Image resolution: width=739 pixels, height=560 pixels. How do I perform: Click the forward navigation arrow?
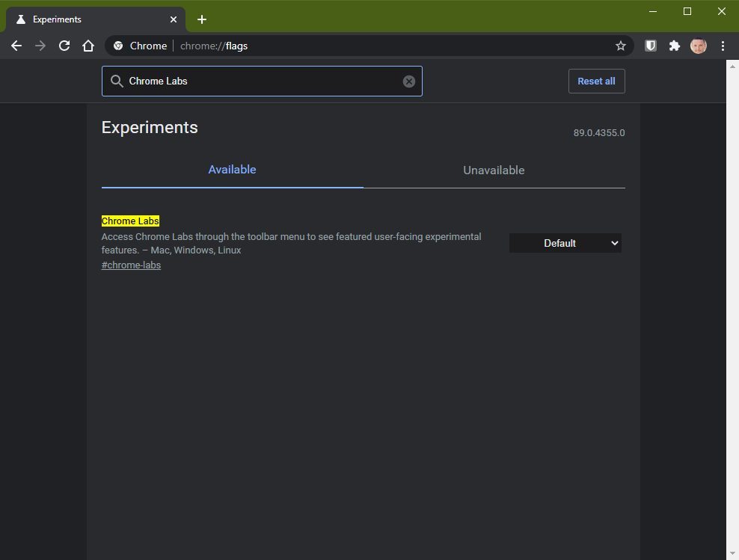[40, 46]
